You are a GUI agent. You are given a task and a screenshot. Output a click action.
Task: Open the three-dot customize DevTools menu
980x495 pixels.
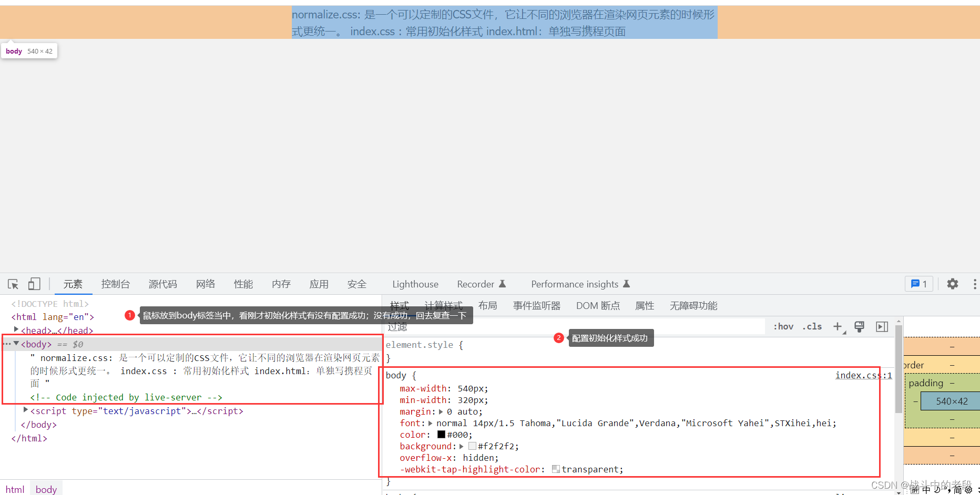[974, 284]
